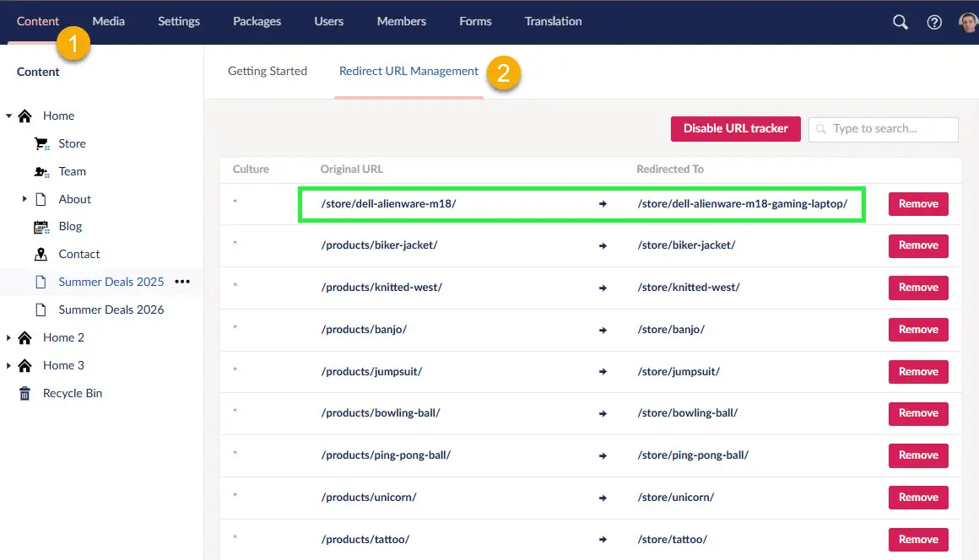Expand the Home 2 tree node
Image resolution: width=979 pixels, height=560 pixels.
pos(8,337)
